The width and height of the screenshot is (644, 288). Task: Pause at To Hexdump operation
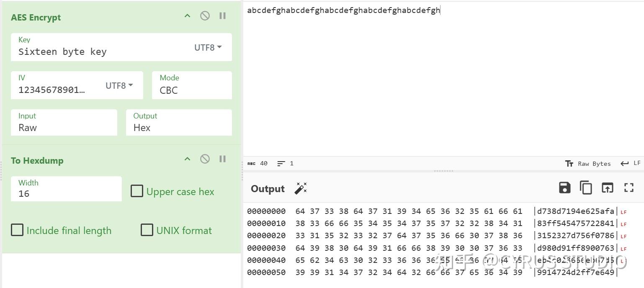(x=223, y=159)
